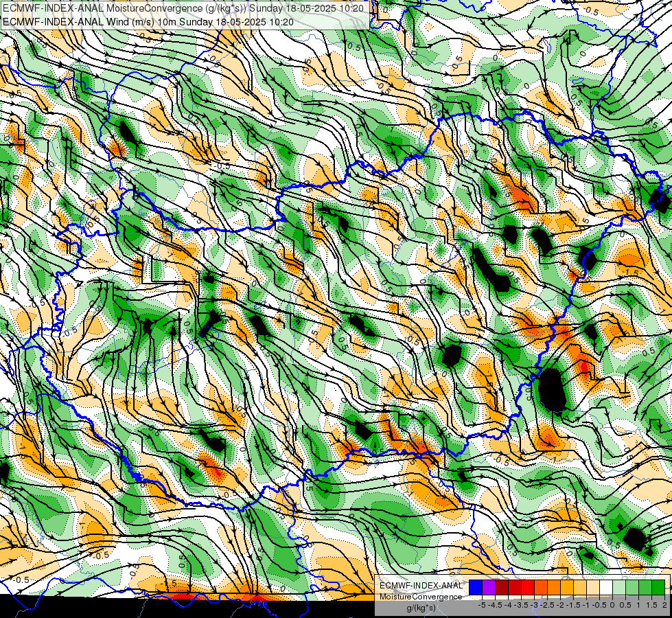Click the -2.5 legend scale value
The image size is (672, 618).
(x=547, y=605)
